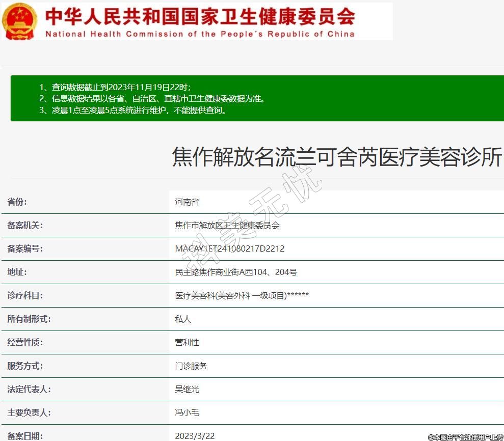Click the service mode value 门诊服务

[x=191, y=366]
